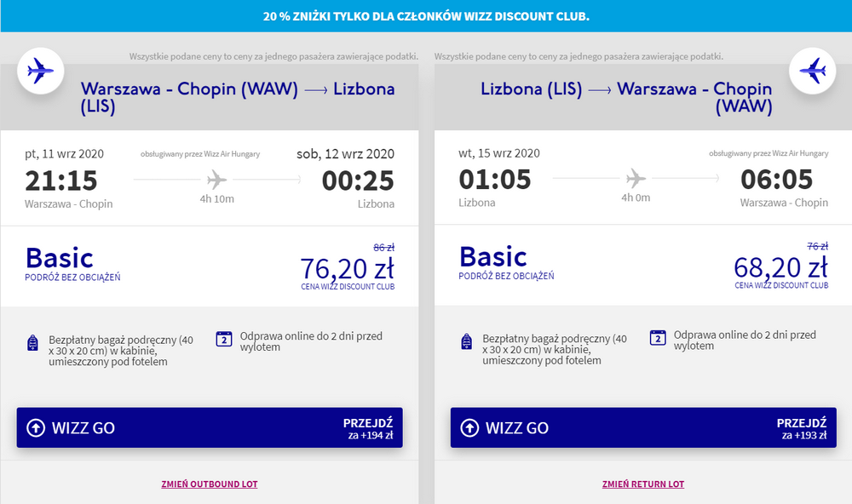Click the plane icon on the 4h 10m flight line
This screenshot has width=852, height=504.
[216, 180]
